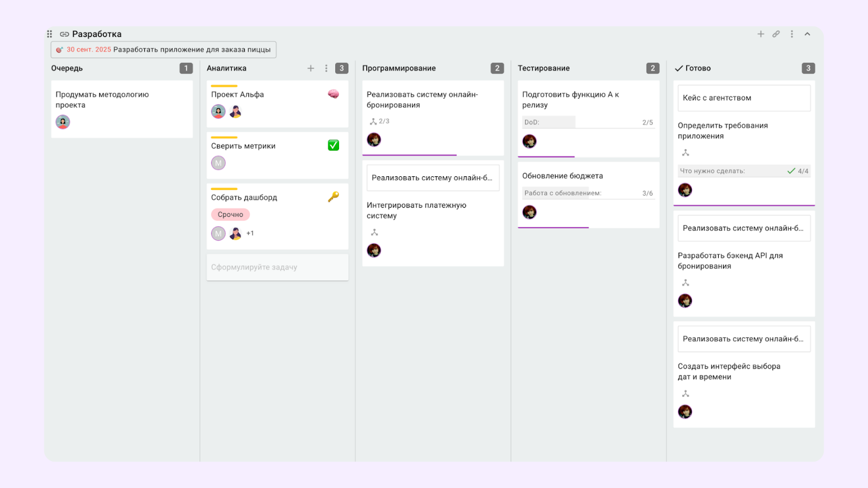Open the Что нужно сделать 4/4 checklist
This screenshot has height=488, width=868.
744,171
